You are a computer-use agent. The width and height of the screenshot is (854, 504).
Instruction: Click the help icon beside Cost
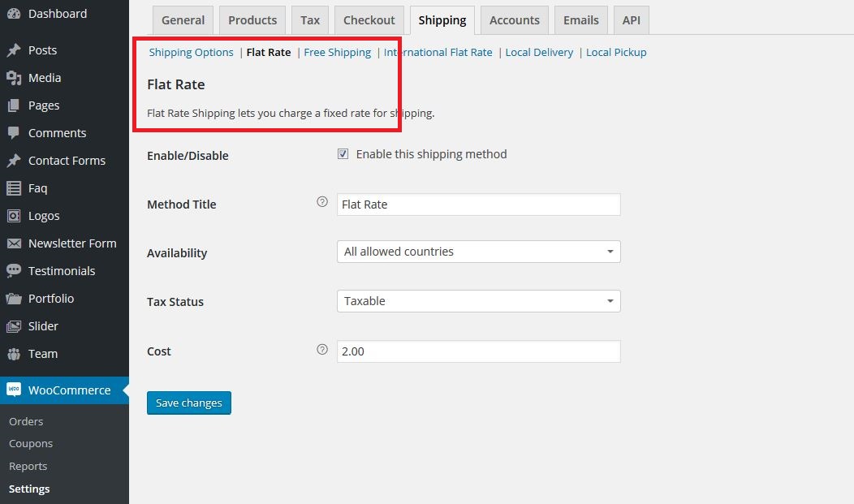pos(322,350)
